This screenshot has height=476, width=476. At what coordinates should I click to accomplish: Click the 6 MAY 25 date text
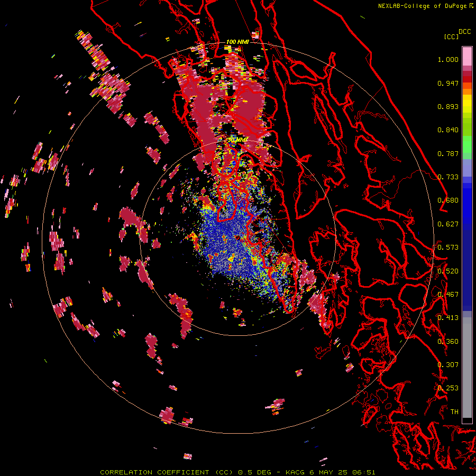pos(328,472)
